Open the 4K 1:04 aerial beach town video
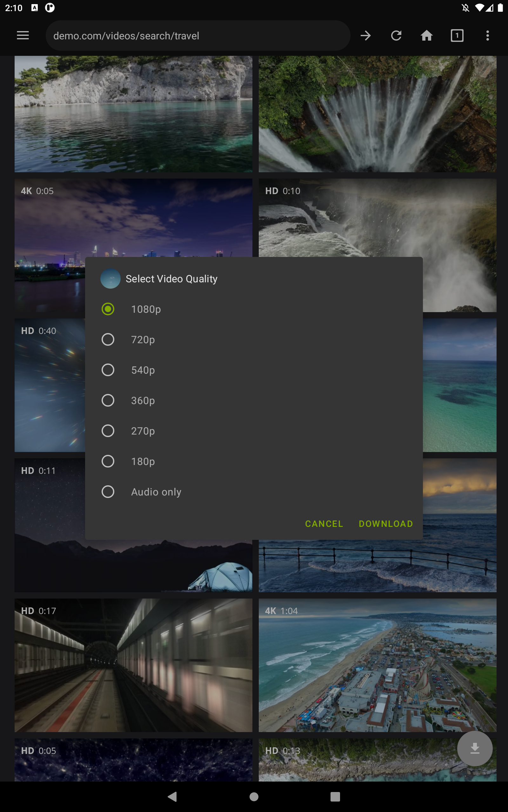508x812 pixels. coord(377,665)
